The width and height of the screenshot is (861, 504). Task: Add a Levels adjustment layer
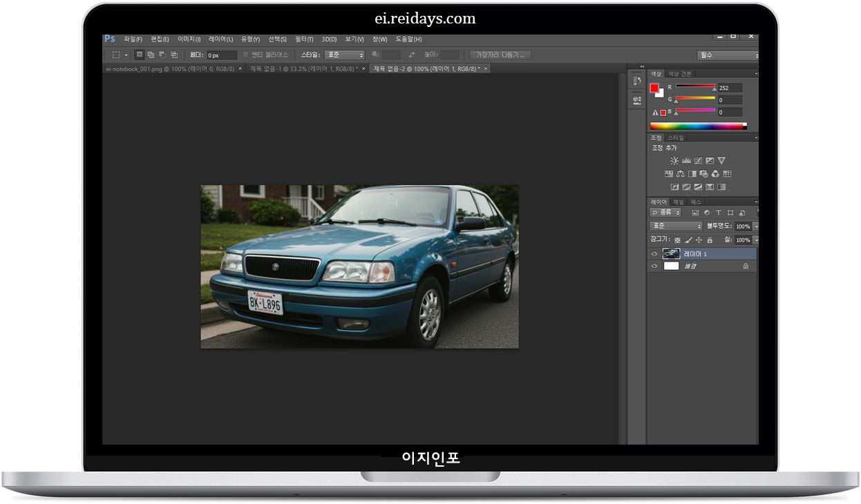(x=686, y=161)
